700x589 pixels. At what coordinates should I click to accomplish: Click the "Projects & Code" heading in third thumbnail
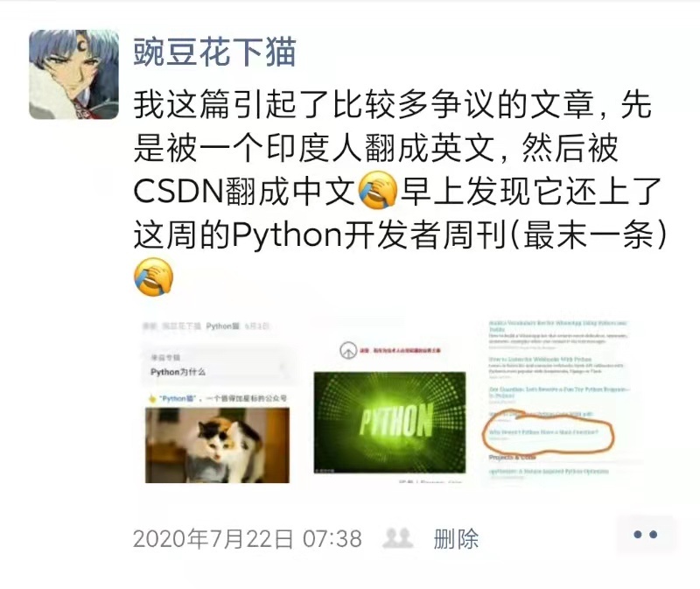pyautogui.click(x=512, y=457)
